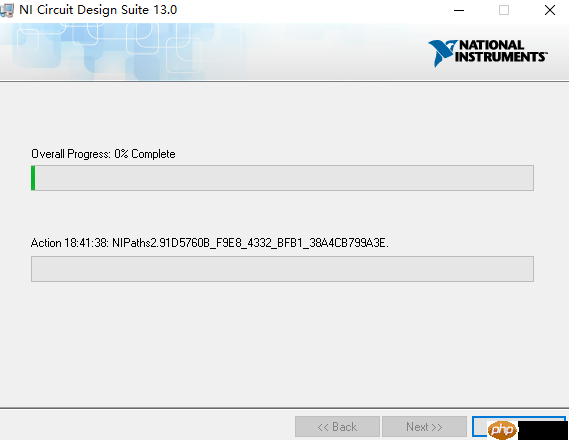The width and height of the screenshot is (569, 440).
Task: Click the NATIONAL INSTRUMENTS wordmark text
Action: pyautogui.click(x=500, y=51)
